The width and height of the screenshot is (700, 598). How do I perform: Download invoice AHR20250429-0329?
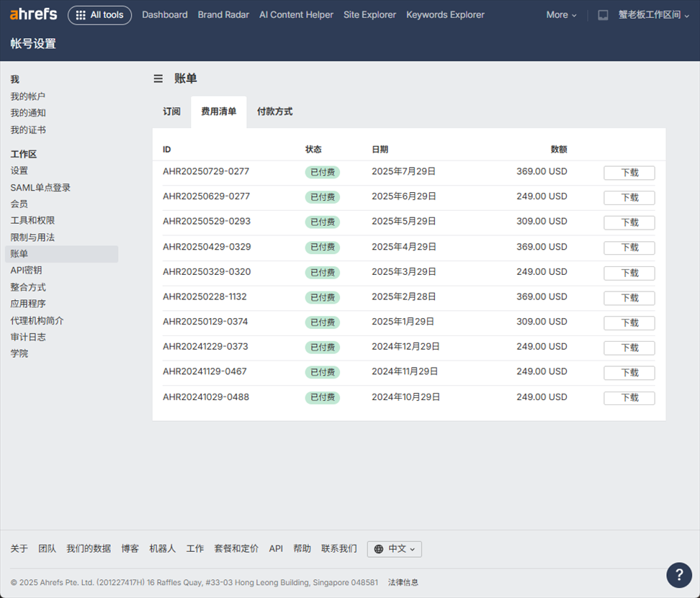(629, 248)
